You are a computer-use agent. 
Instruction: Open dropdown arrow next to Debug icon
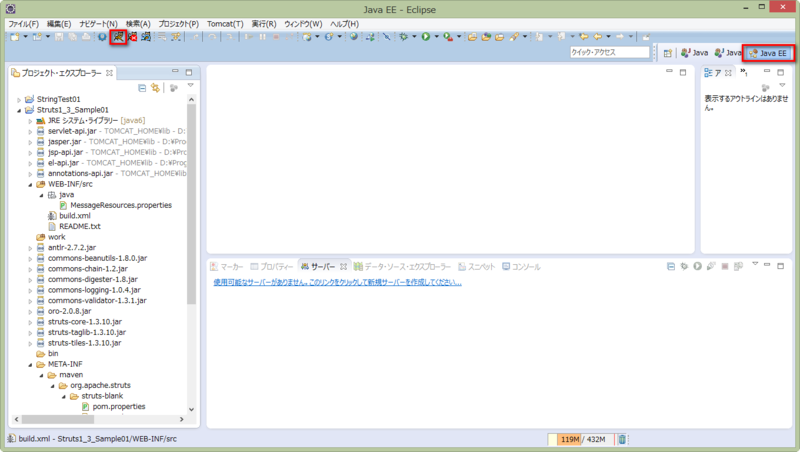click(x=414, y=37)
